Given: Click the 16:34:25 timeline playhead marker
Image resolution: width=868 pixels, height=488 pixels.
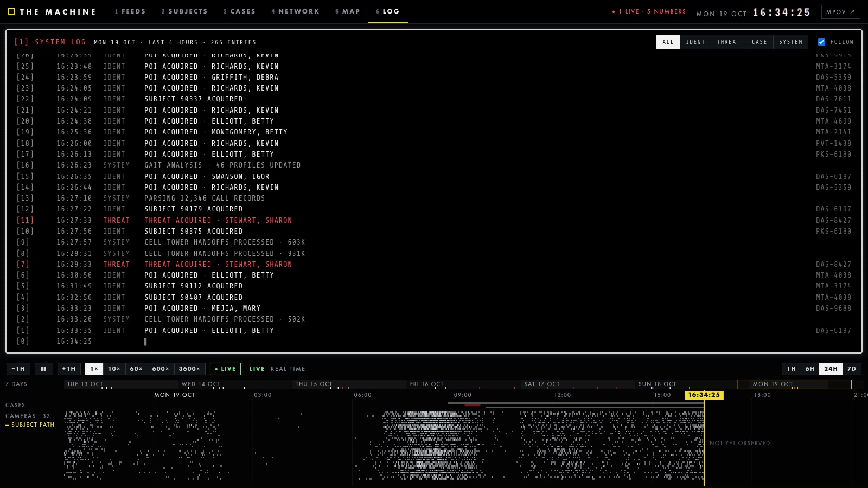Looking at the screenshot, I should pos(704,395).
